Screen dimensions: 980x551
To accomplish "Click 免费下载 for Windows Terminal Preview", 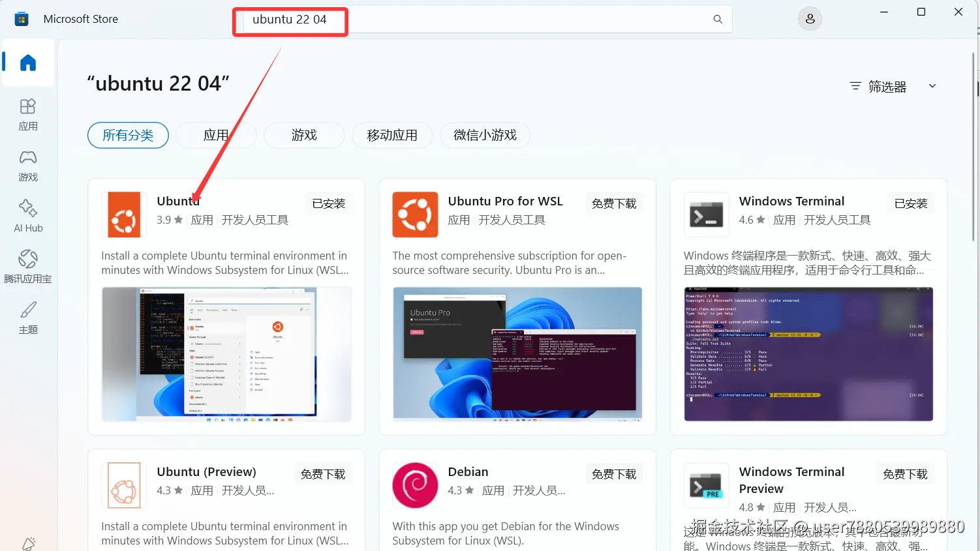I will pyautogui.click(x=905, y=474).
